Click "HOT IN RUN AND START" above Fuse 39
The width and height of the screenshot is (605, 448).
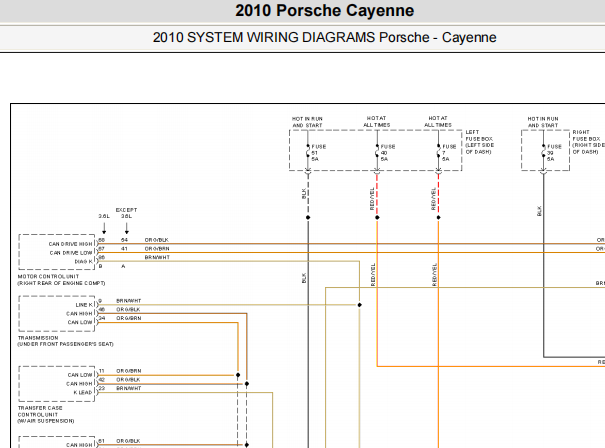click(543, 122)
